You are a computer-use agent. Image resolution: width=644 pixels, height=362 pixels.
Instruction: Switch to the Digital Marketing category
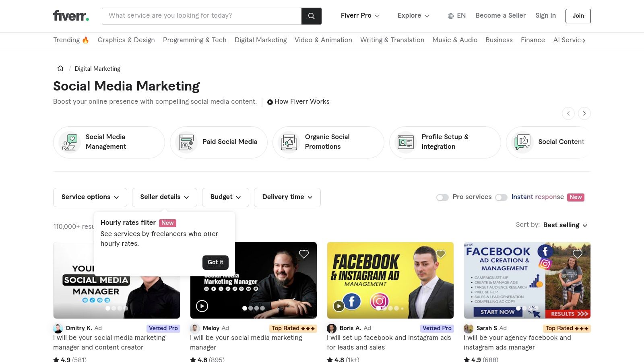tap(261, 40)
